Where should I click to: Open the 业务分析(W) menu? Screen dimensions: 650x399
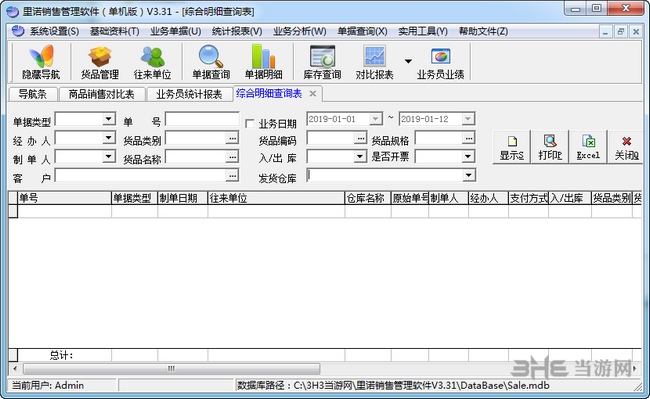point(299,31)
